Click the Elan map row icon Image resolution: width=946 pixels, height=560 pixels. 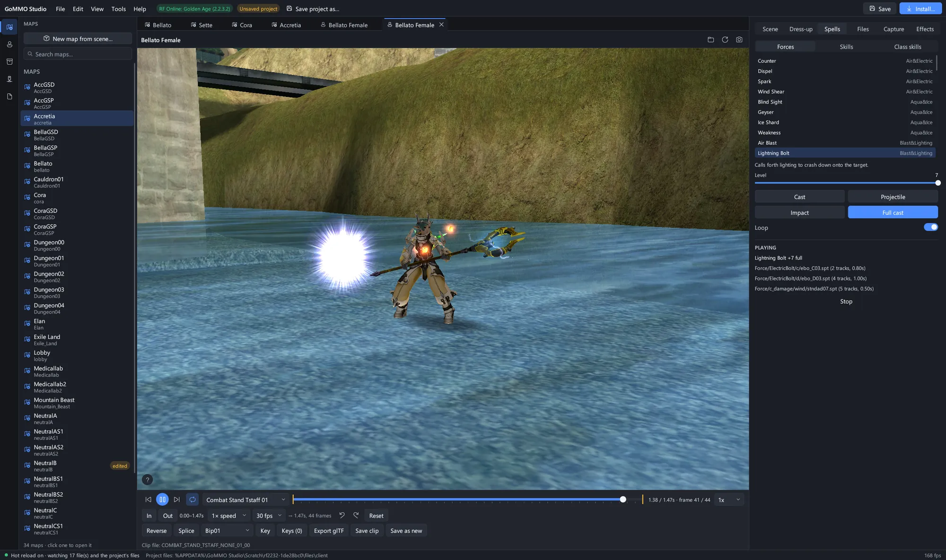tap(27, 324)
